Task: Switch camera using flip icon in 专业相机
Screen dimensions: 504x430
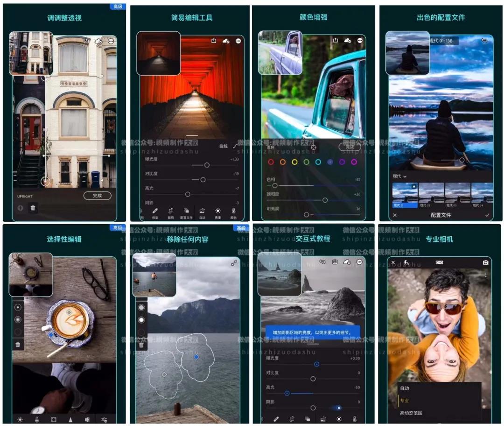Action: (486, 262)
